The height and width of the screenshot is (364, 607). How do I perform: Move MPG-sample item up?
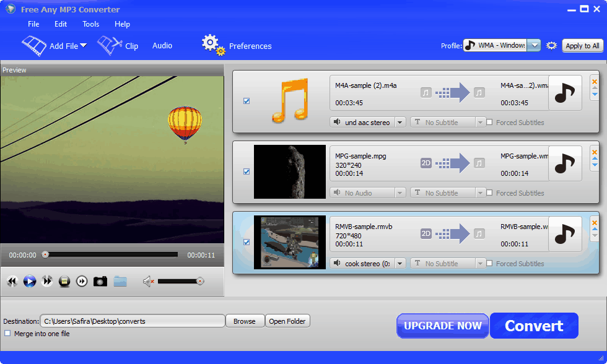pyautogui.click(x=595, y=158)
